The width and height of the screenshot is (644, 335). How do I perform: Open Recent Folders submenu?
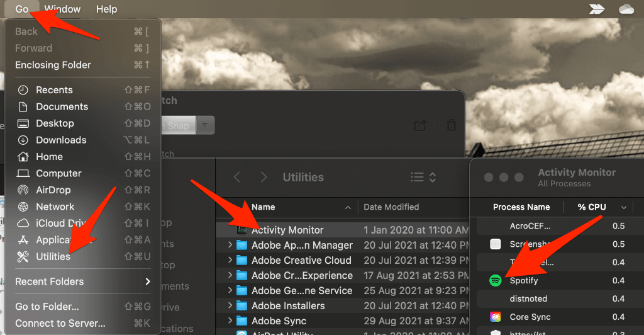tap(82, 282)
